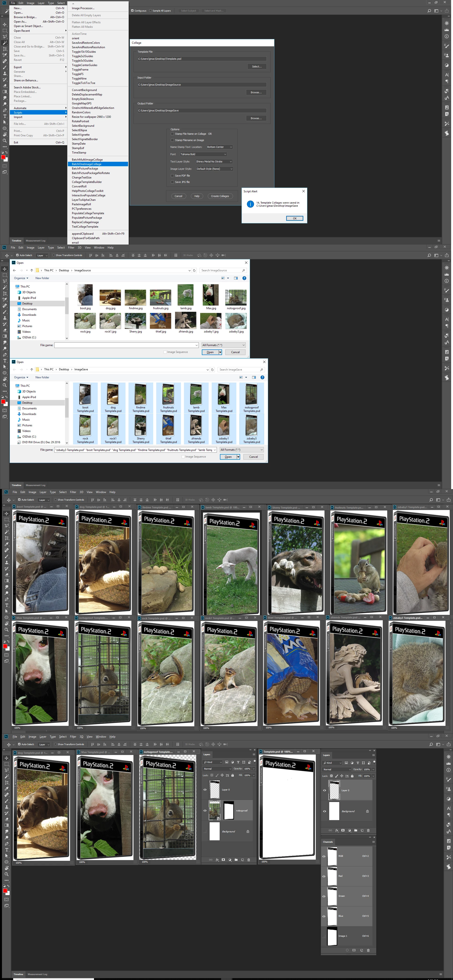Click delete channel trash icon in Channels panel
The height and width of the screenshot is (980, 453).
(x=368, y=950)
